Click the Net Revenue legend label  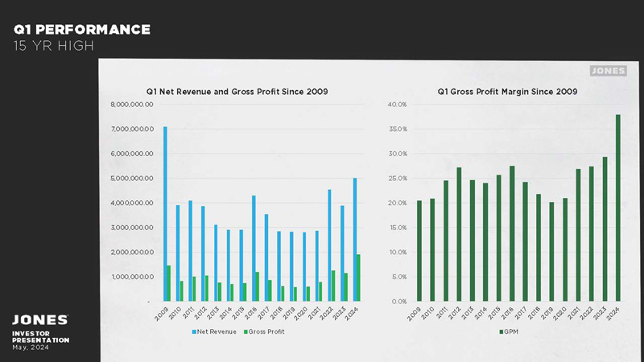217,331
